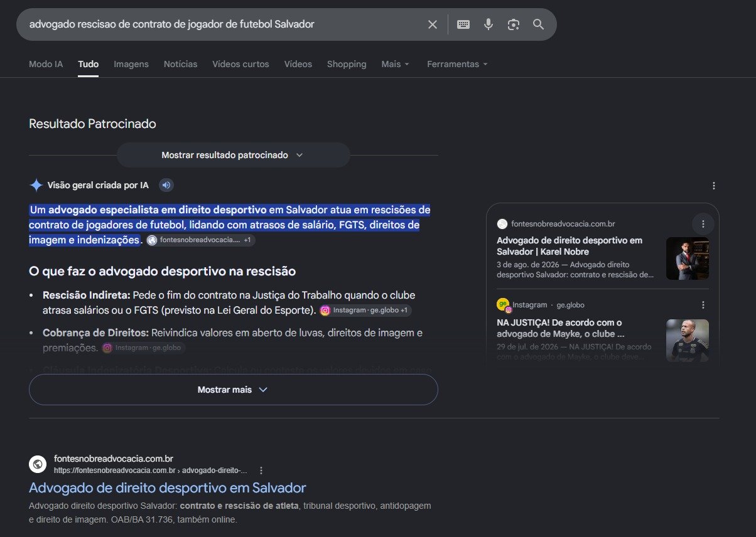
Task: Click 'Visão geral criada por IA' label
Action: (98, 185)
